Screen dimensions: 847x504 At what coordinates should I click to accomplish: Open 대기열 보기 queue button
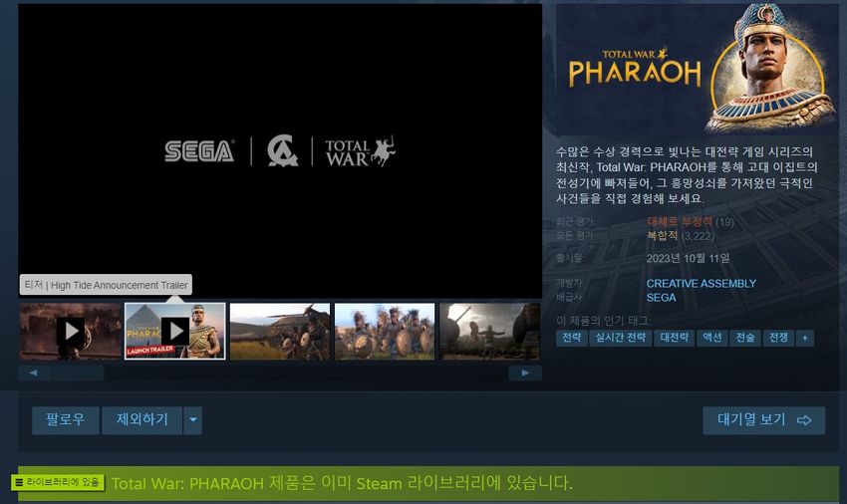(764, 419)
